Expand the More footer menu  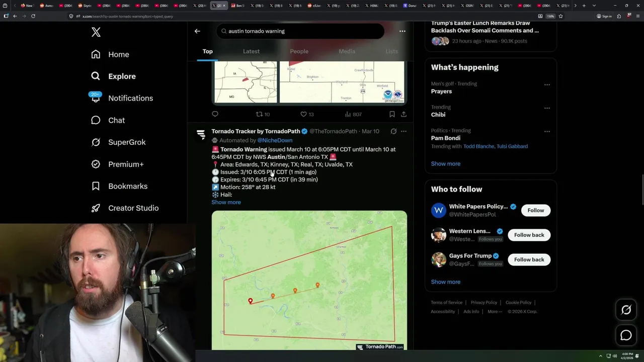coord(494,312)
